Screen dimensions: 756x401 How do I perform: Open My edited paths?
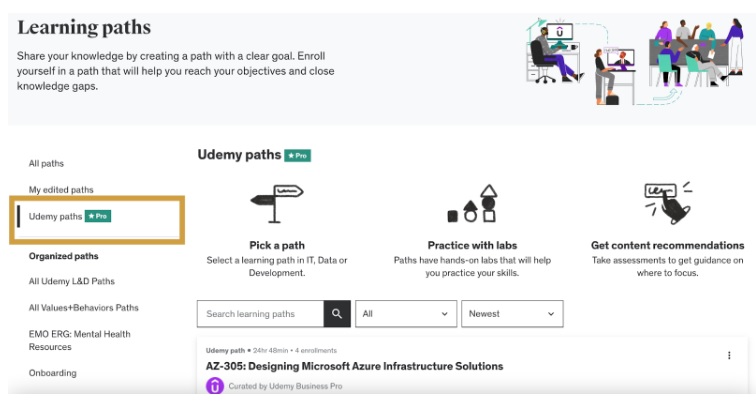tap(61, 189)
